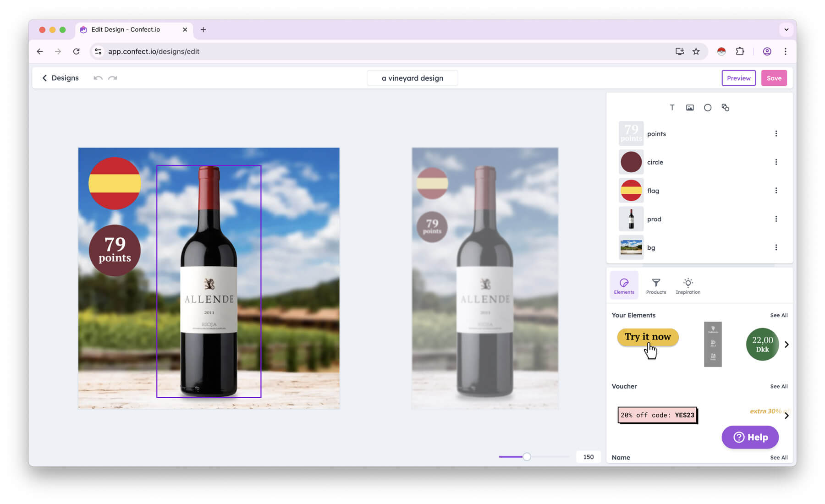This screenshot has height=504, width=825.
Task: Open the Chrome profile icon
Action: [767, 51]
